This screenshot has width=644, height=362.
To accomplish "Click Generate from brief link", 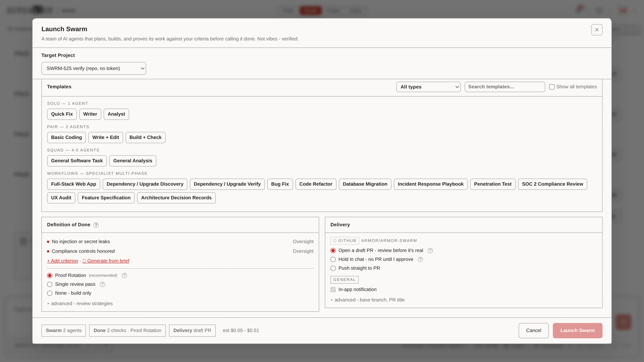I will (106, 261).
